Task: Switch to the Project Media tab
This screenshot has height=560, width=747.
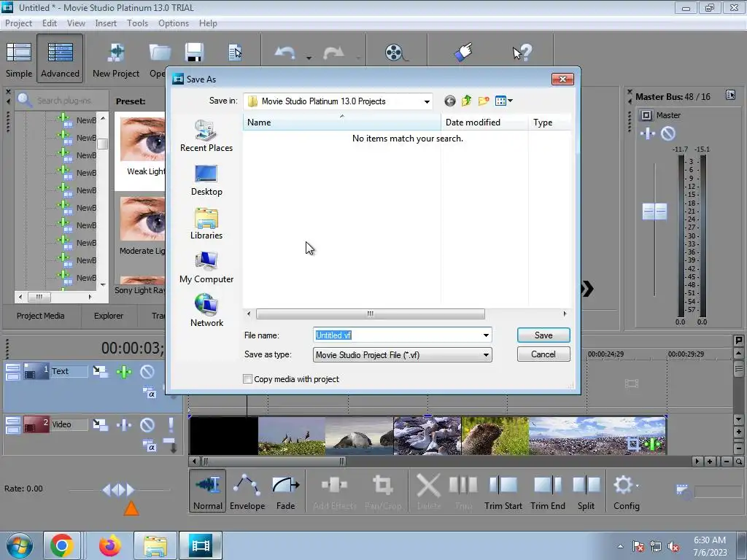Action: (41, 316)
